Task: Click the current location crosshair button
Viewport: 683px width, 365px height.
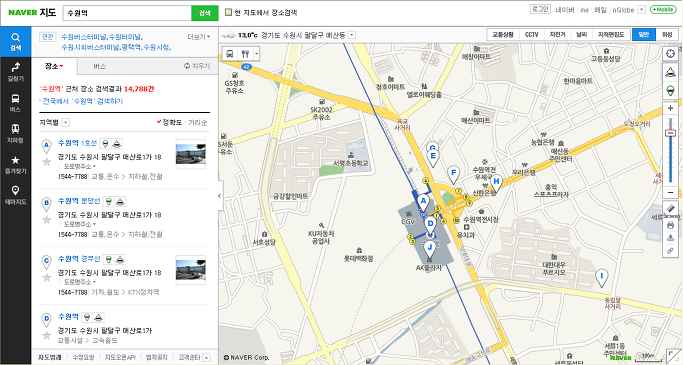Action: [670, 54]
